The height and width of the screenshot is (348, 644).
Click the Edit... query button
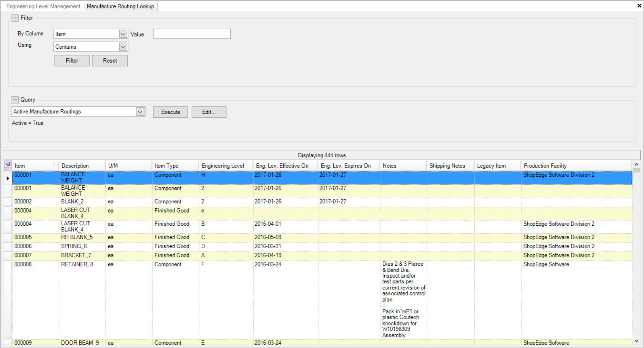(x=209, y=112)
